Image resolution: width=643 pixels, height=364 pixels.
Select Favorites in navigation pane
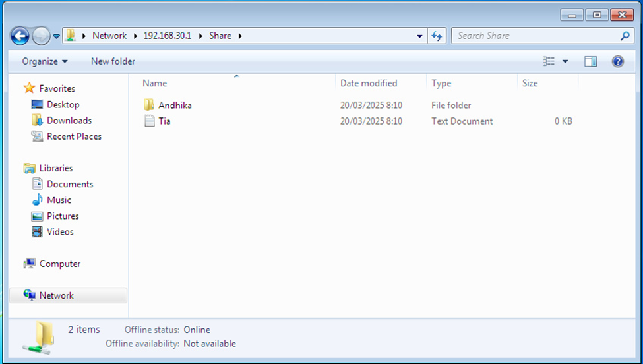point(57,88)
